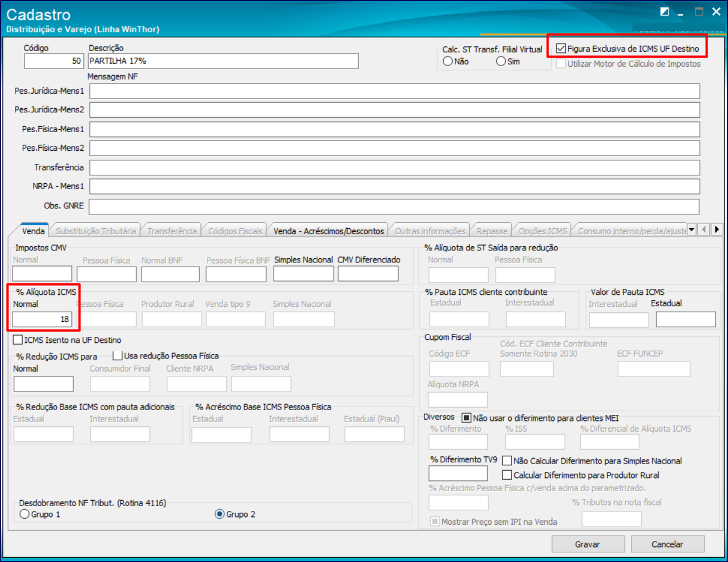Image resolution: width=728 pixels, height=562 pixels.
Task: Click the Transferência message field
Action: [394, 168]
